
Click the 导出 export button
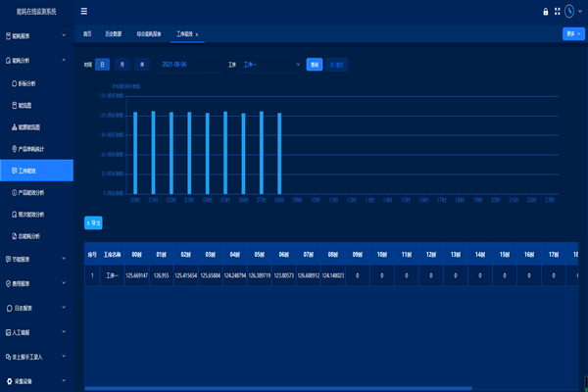tap(94, 222)
